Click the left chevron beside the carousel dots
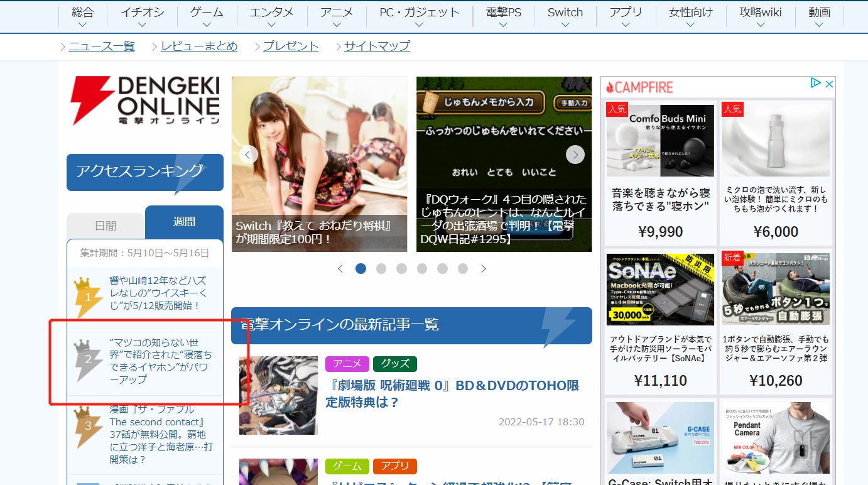 tap(340, 269)
